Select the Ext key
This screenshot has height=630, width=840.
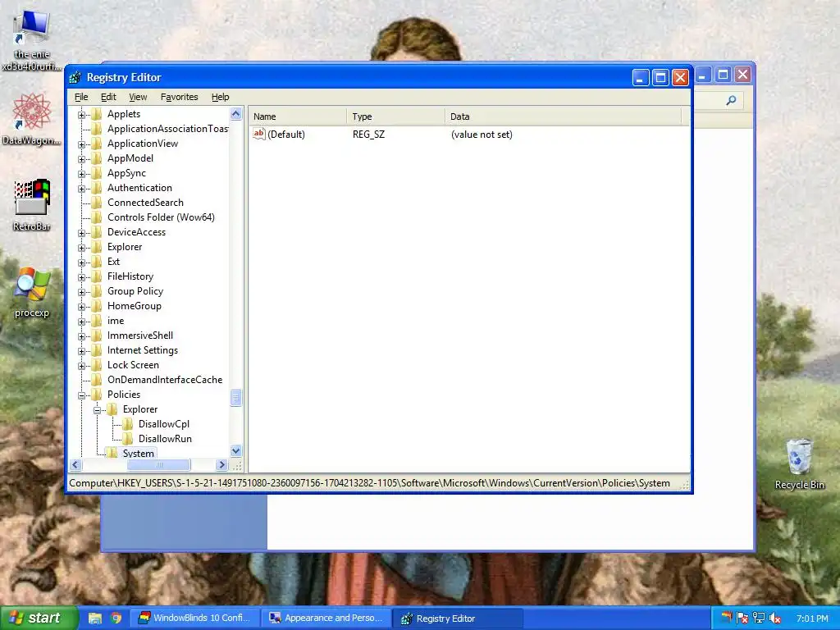click(113, 262)
